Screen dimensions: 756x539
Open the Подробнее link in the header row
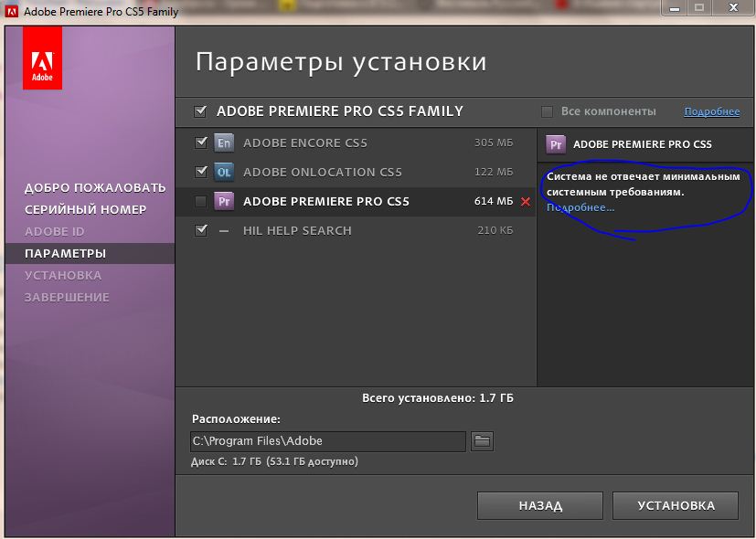pos(711,111)
